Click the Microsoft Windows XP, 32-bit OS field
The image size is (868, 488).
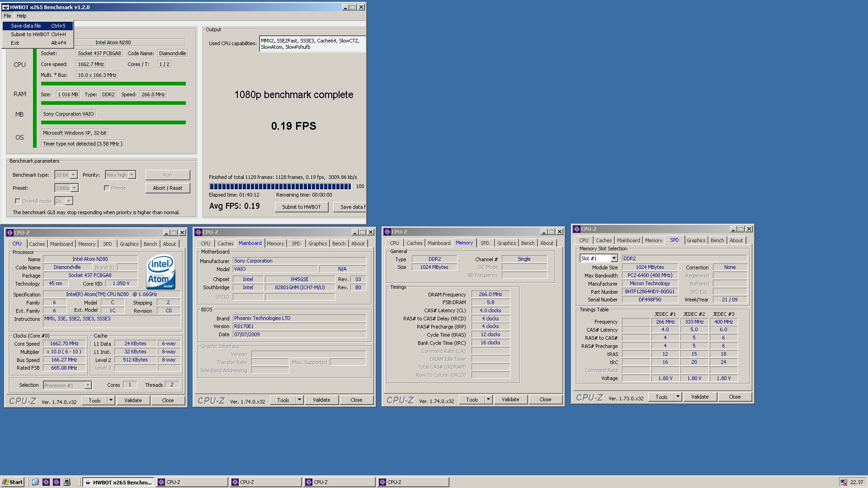pyautogui.click(x=75, y=133)
